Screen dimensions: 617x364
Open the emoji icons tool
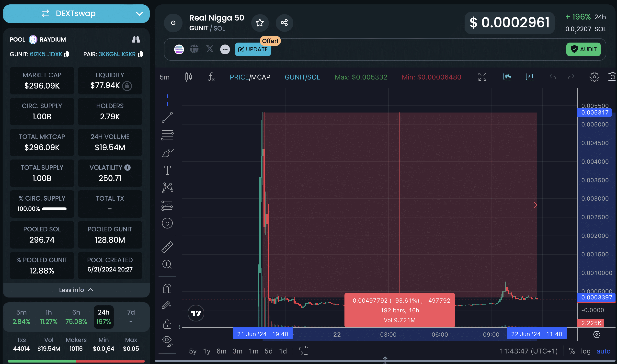click(168, 223)
